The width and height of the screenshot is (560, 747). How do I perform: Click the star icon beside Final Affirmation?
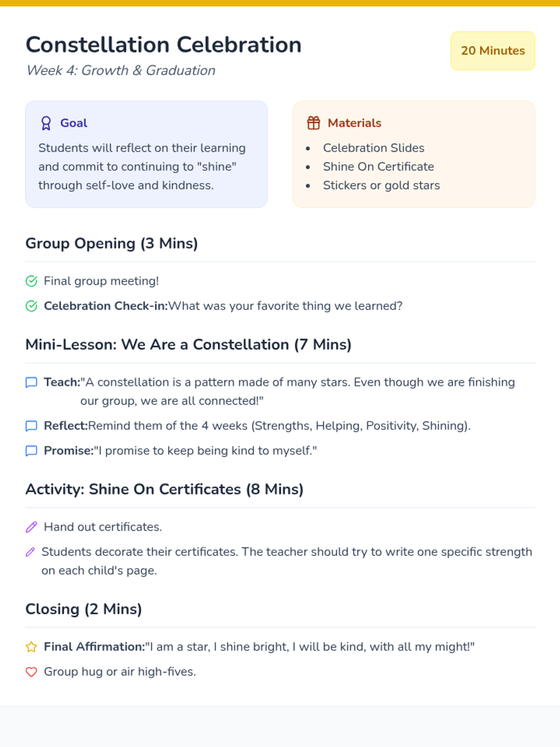coord(31,647)
